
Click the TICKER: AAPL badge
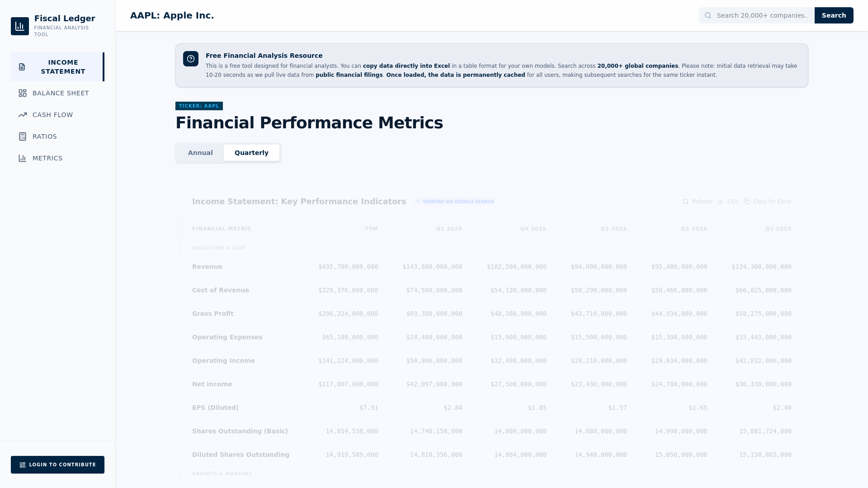pyautogui.click(x=199, y=106)
